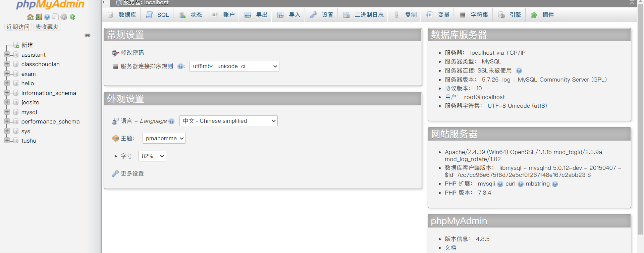Open navigation panel settings gear icon
The height and width of the screenshot is (253, 644).
tap(64, 17)
